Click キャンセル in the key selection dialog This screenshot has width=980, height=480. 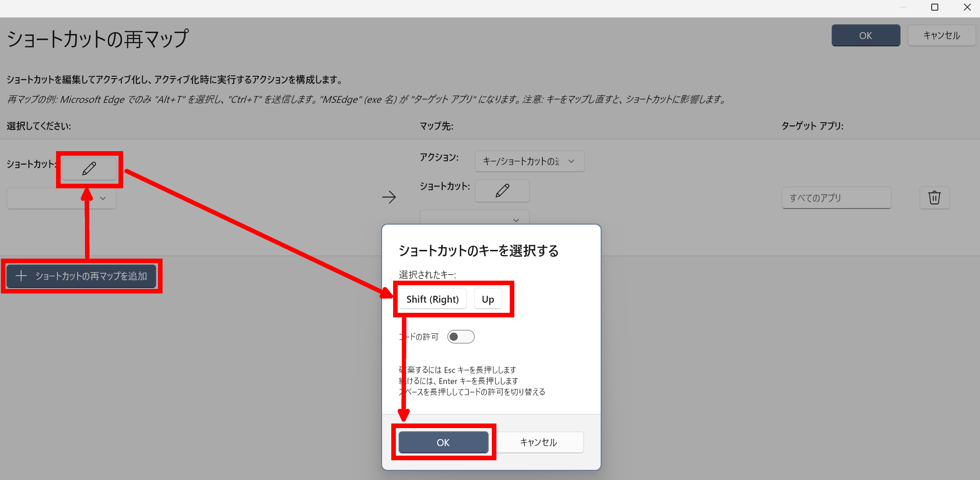point(538,442)
